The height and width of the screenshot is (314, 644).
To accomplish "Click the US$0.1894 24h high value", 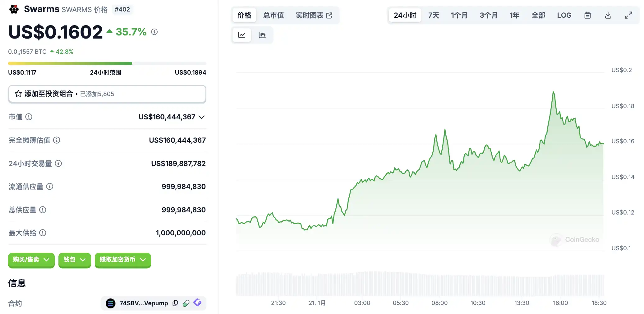I will (191, 72).
